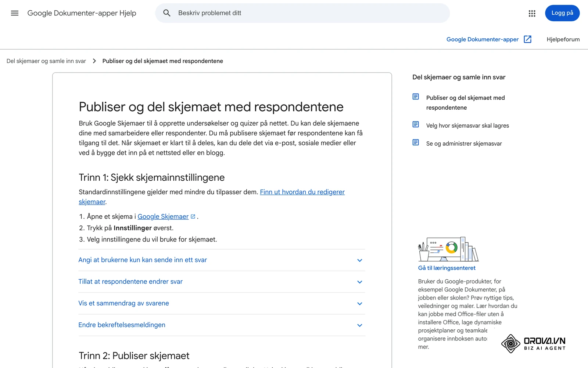Expand 'Angi at brukerne kun kan sende inn ett svar'
This screenshot has height=368, width=588.
(x=222, y=260)
